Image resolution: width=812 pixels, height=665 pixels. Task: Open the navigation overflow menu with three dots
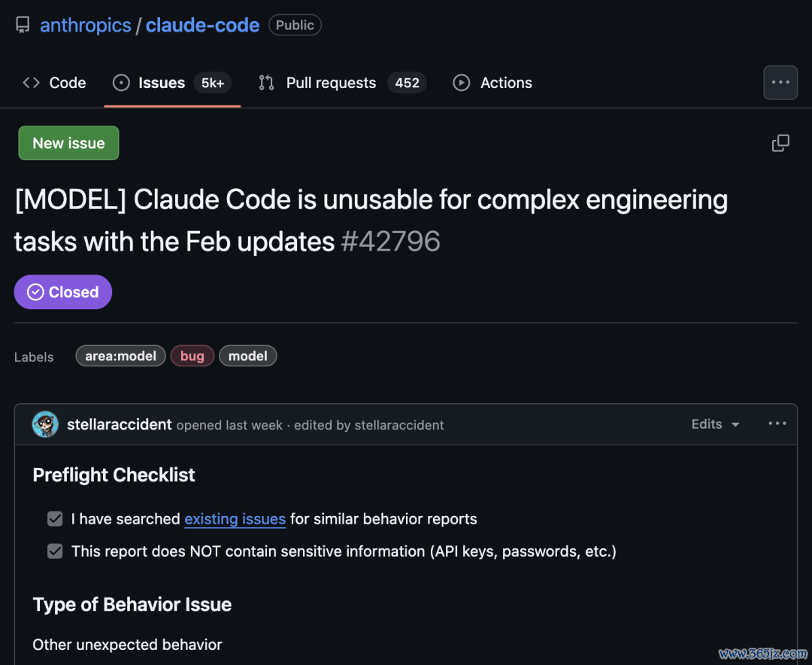[x=780, y=83]
